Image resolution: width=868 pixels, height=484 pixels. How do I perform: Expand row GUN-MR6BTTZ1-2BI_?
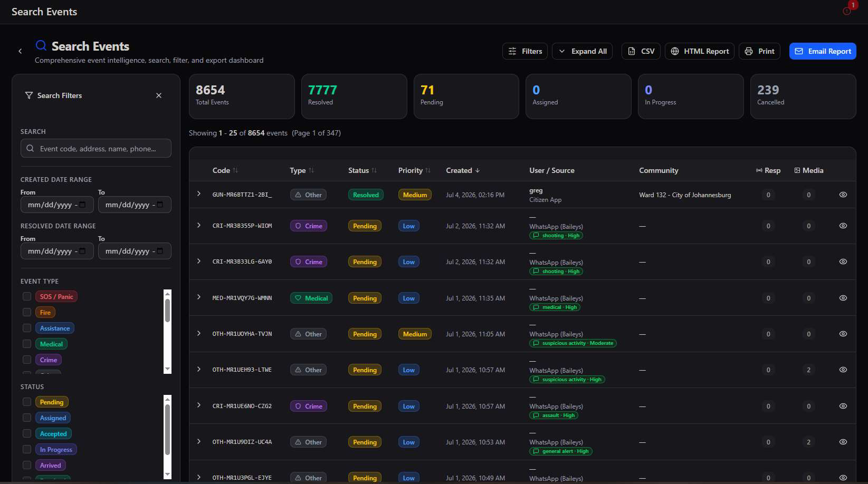pyautogui.click(x=199, y=193)
